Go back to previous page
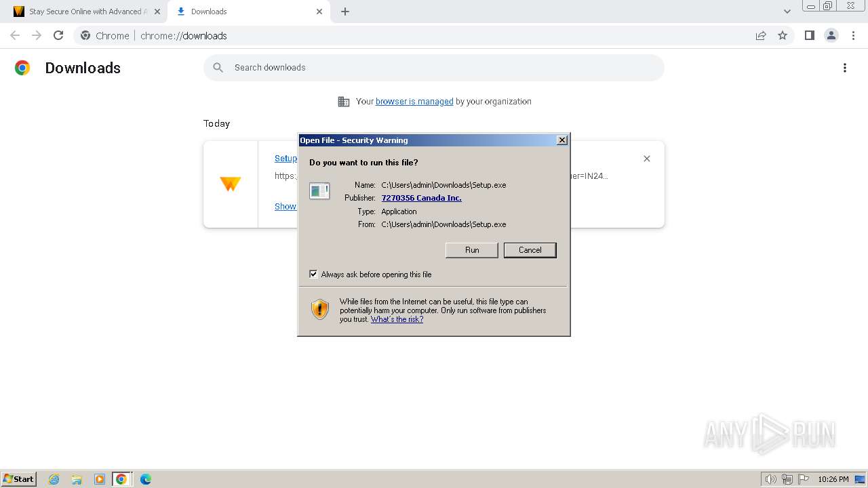The width and height of the screenshot is (868, 488). click(x=15, y=35)
